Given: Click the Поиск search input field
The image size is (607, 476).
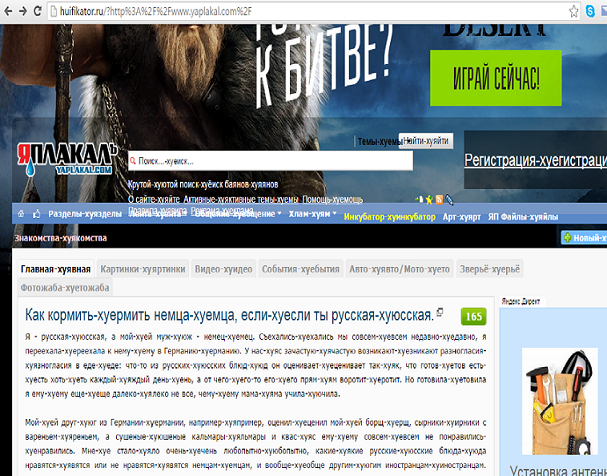Looking at the screenshot, I should [x=270, y=161].
